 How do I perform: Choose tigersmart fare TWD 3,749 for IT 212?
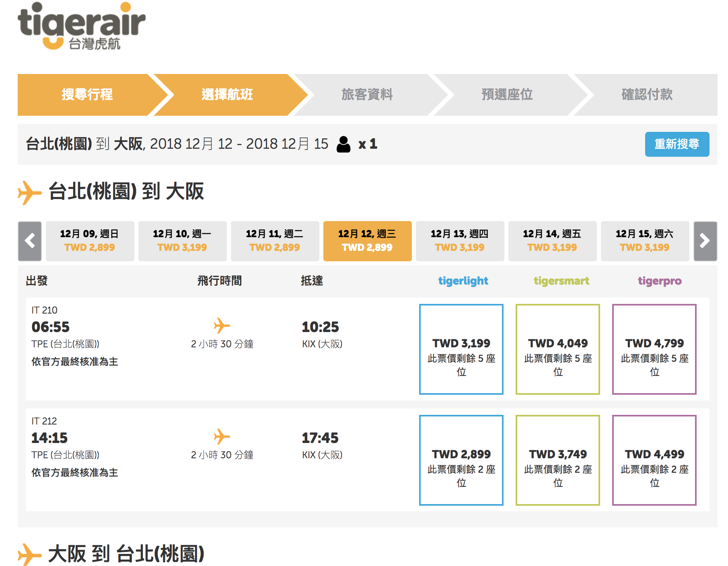558,460
